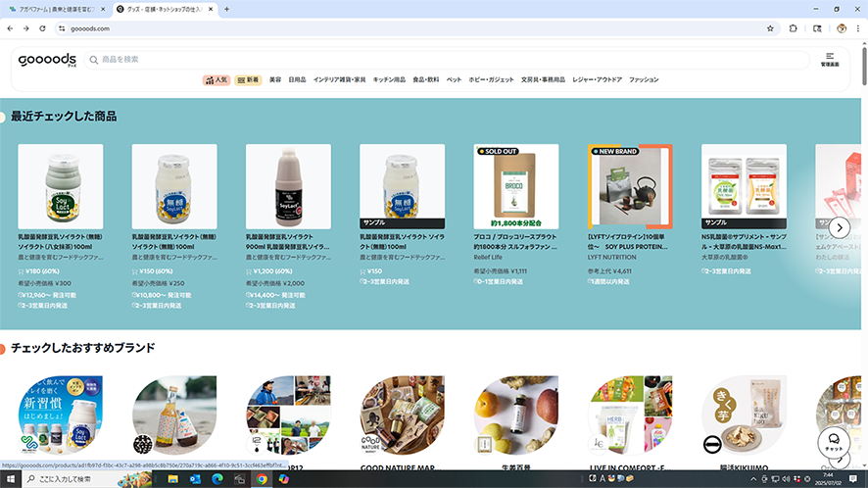Open the ペット category
The width and height of the screenshot is (868, 488).
coord(454,79)
